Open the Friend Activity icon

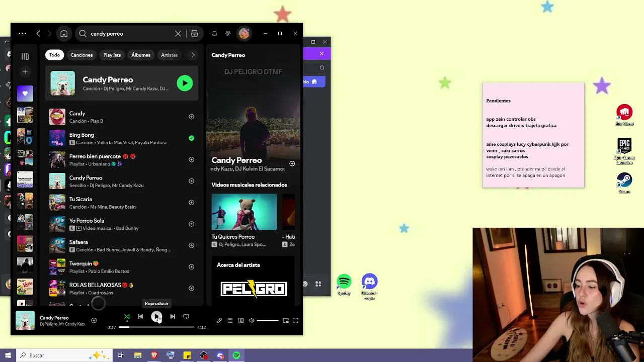[228, 34]
